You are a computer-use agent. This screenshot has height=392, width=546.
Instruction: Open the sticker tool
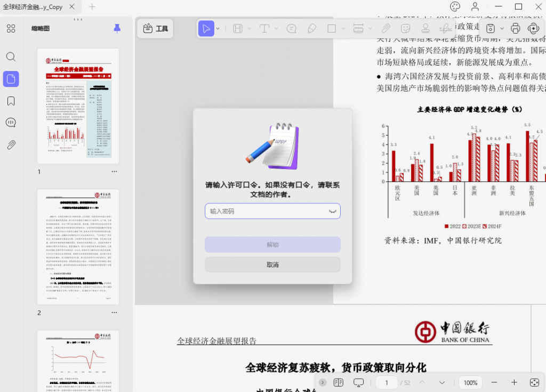[405, 28]
